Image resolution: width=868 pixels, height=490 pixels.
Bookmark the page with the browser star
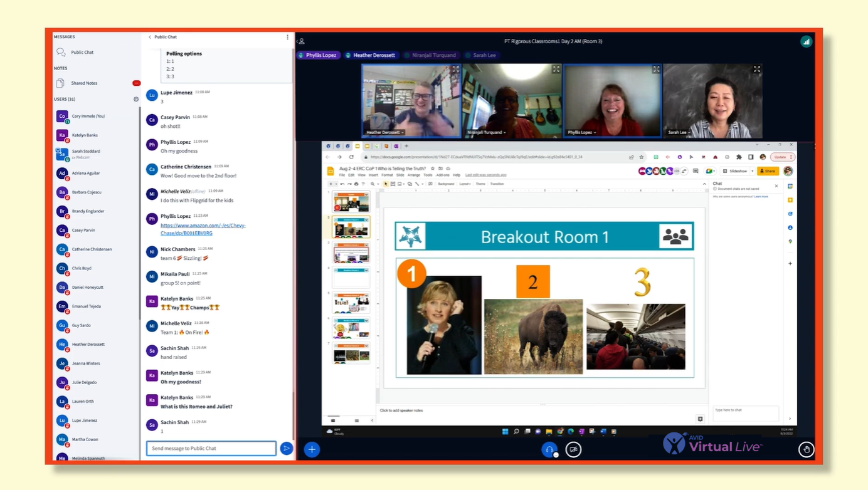point(642,157)
